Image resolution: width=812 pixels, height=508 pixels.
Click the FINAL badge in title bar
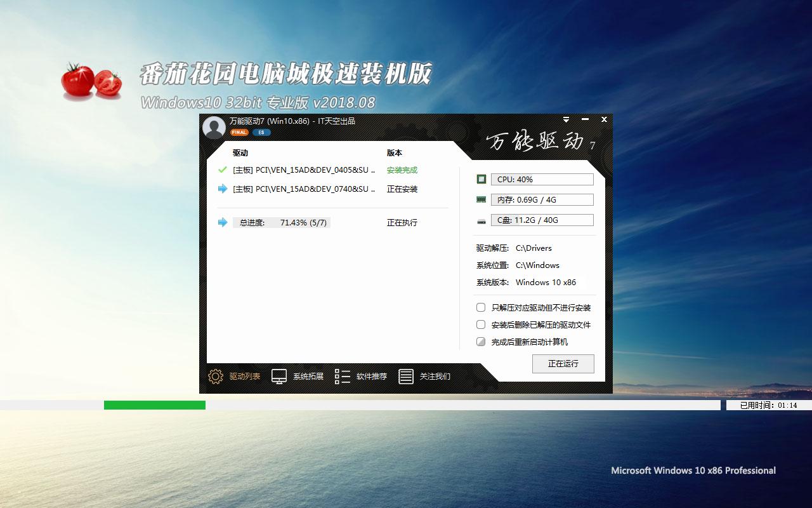pos(239,132)
